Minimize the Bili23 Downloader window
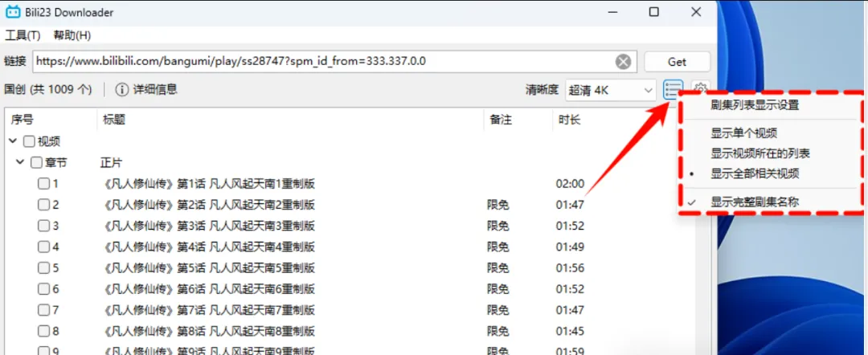The width and height of the screenshot is (868, 355). coord(612,11)
